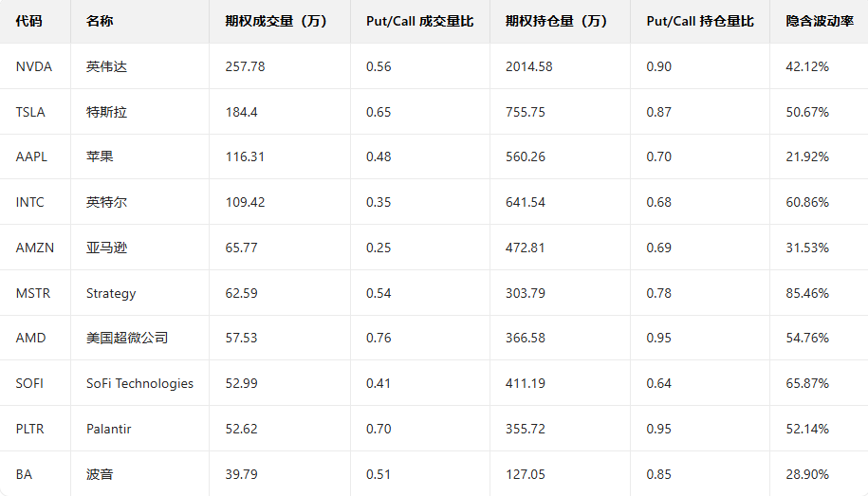Sort by 期权成交量（万） column header
868x496 pixels.
click(276, 21)
